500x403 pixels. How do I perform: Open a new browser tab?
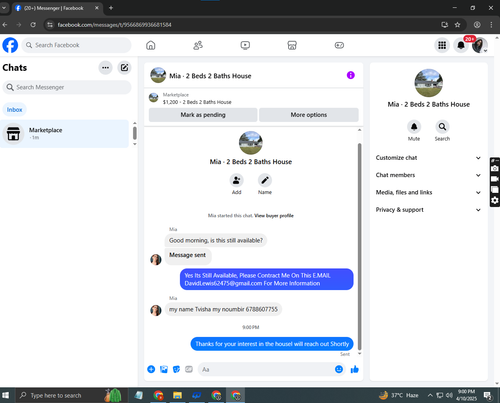click(111, 8)
